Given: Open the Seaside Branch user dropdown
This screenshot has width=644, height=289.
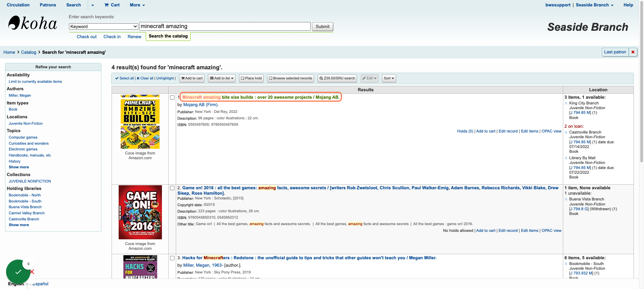Looking at the screenshot, I should [594, 5].
